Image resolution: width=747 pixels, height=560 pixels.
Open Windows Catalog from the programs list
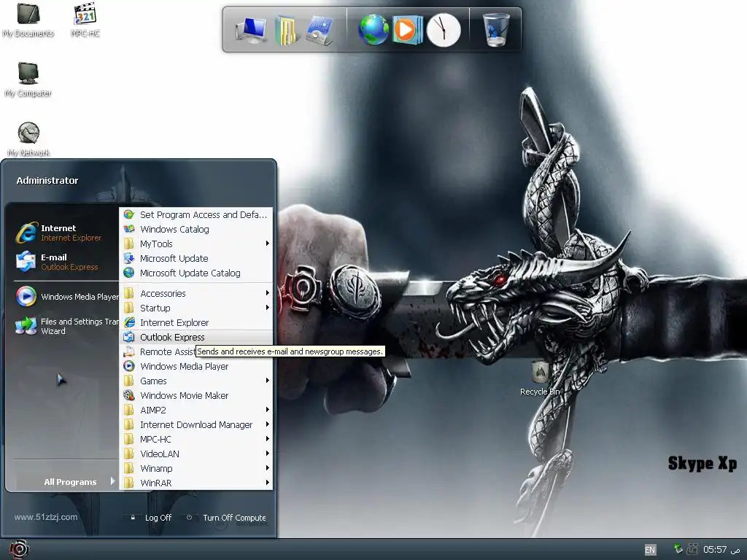pos(196,229)
